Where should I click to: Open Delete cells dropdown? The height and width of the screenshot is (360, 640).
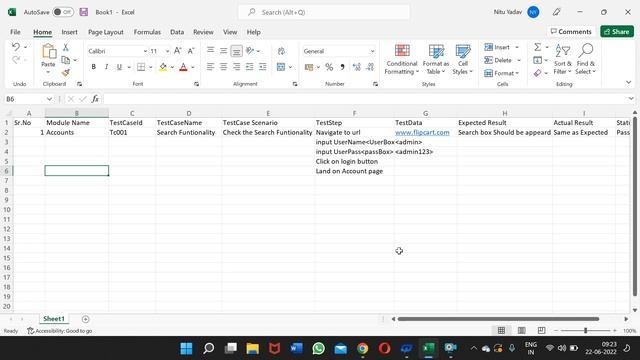[519, 60]
